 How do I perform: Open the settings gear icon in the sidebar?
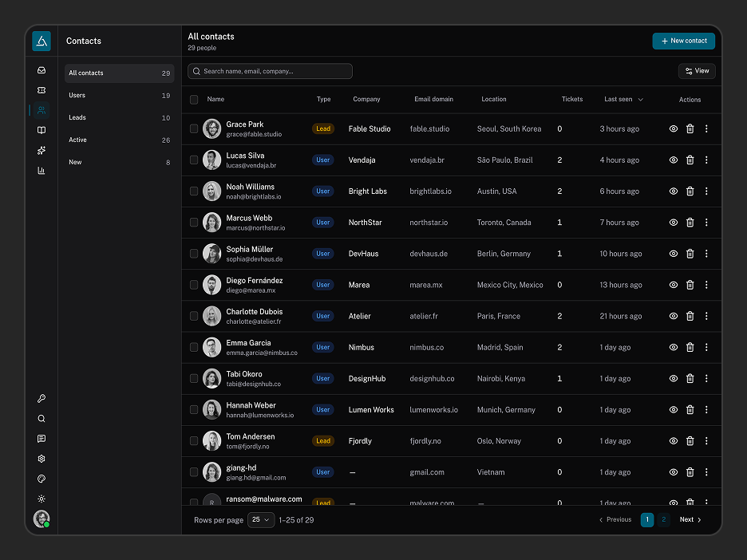pos(41,459)
